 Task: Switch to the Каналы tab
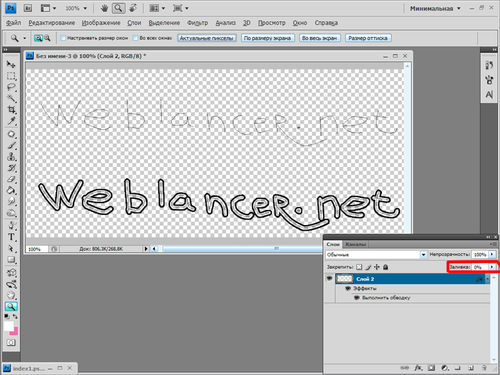pos(355,244)
